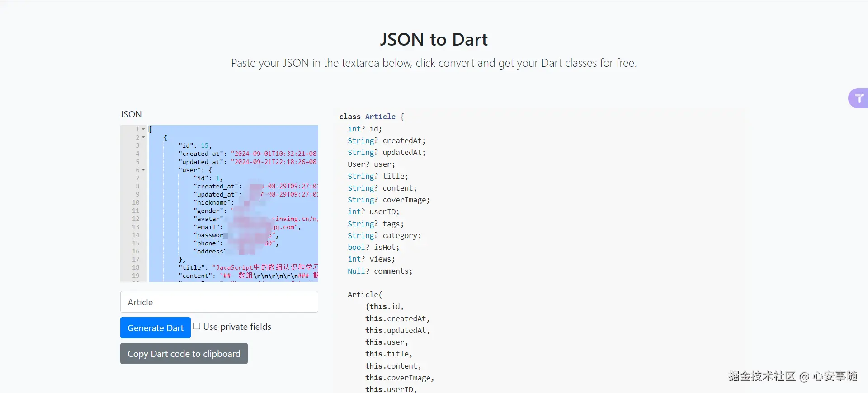Click the "Paste your JSON" subtitle text

click(x=434, y=63)
